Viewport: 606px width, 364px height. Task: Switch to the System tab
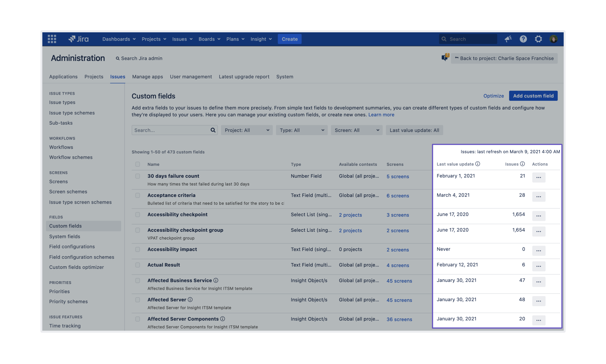point(285,76)
